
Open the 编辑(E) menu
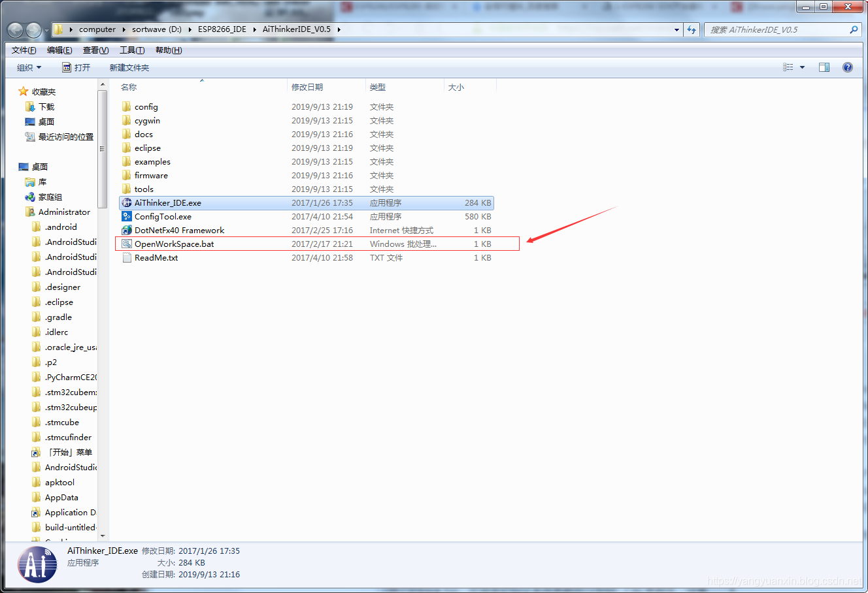coord(59,50)
